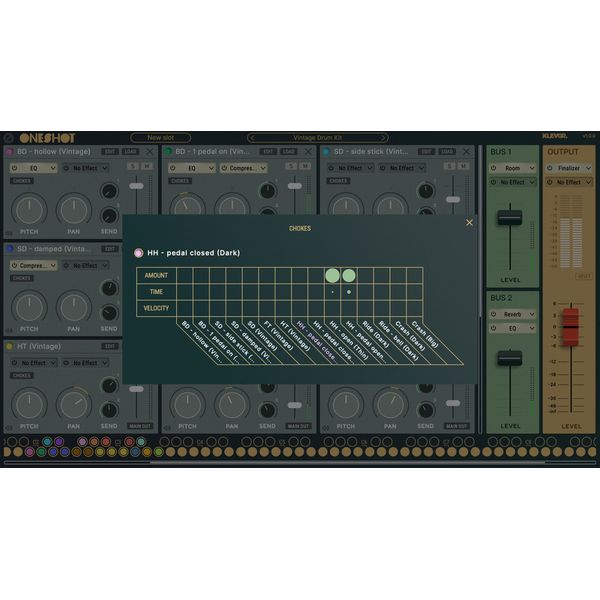Close the Chokes dialog with the X
The height and width of the screenshot is (600, 600).
click(469, 222)
